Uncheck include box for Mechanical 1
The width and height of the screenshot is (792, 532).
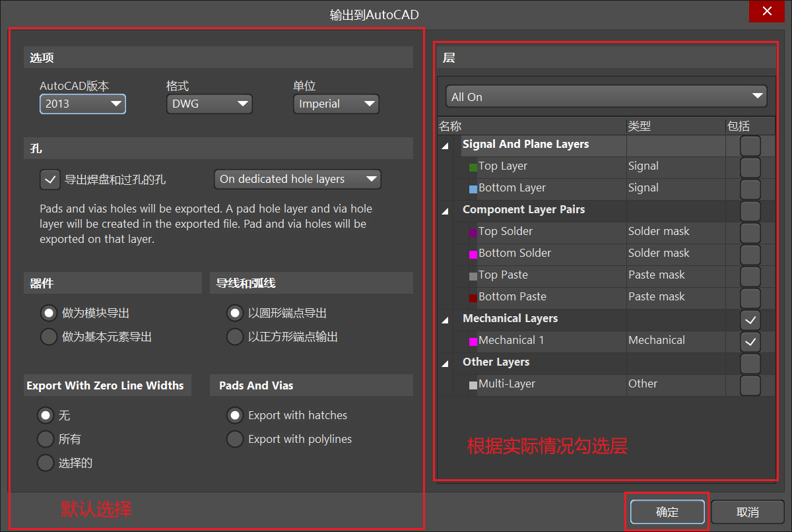(x=750, y=341)
